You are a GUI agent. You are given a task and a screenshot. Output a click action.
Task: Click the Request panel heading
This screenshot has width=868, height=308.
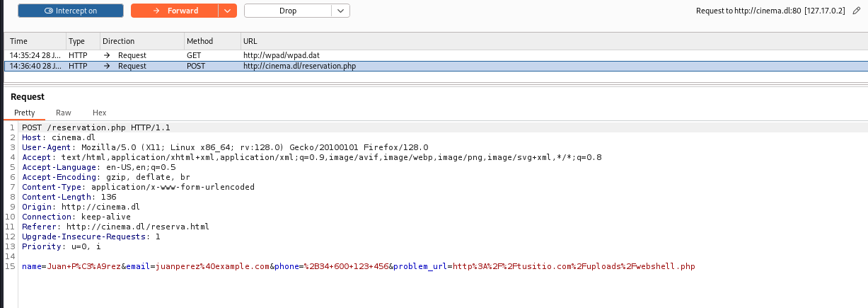[28, 96]
